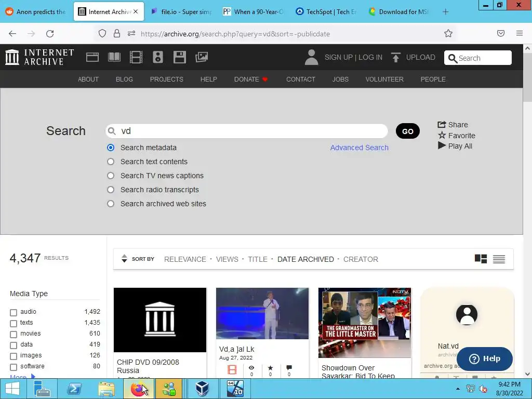Open the Software floppy disk icon

[179, 57]
